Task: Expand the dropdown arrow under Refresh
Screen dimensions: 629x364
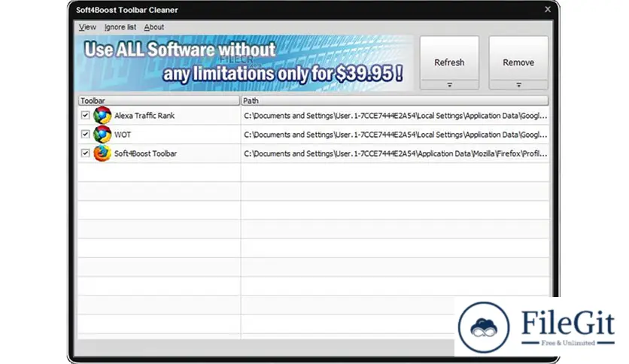Action: coord(449,85)
